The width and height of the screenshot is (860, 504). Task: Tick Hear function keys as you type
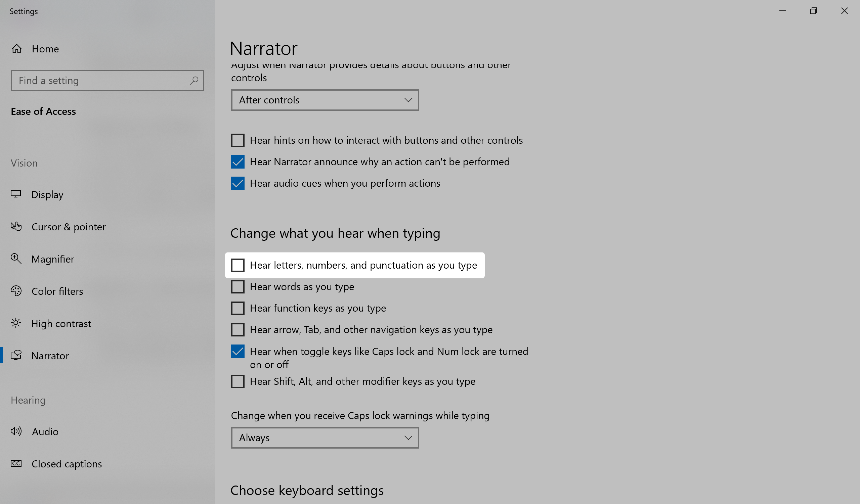(x=238, y=308)
